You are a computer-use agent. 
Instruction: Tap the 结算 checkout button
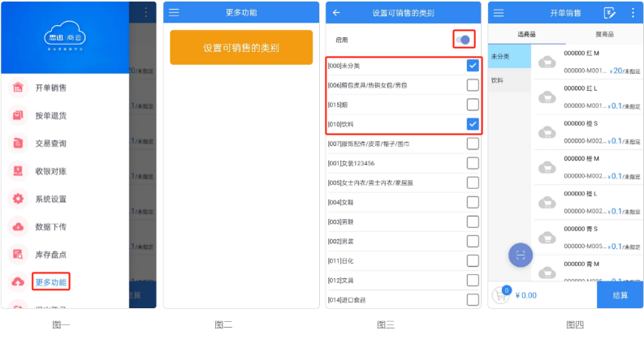click(x=620, y=295)
